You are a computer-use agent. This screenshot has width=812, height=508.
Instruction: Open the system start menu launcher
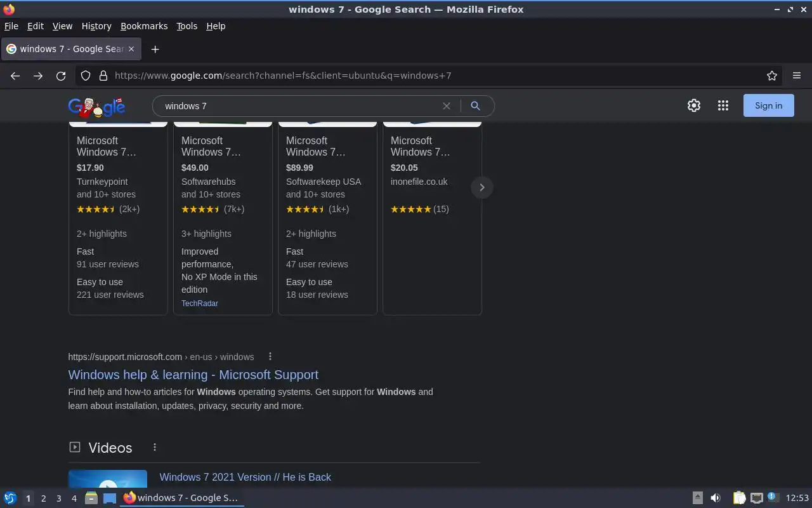click(10, 498)
